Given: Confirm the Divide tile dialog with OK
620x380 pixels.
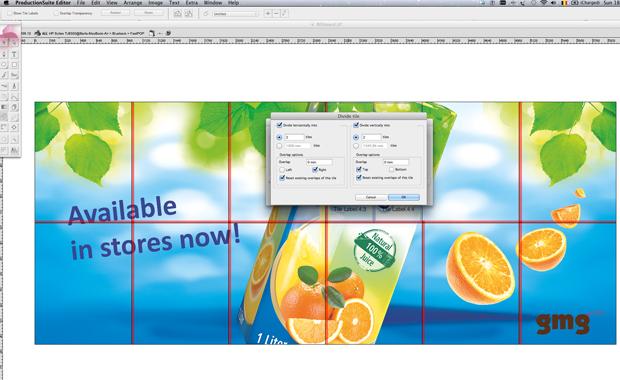Looking at the screenshot, I should click(404, 197).
